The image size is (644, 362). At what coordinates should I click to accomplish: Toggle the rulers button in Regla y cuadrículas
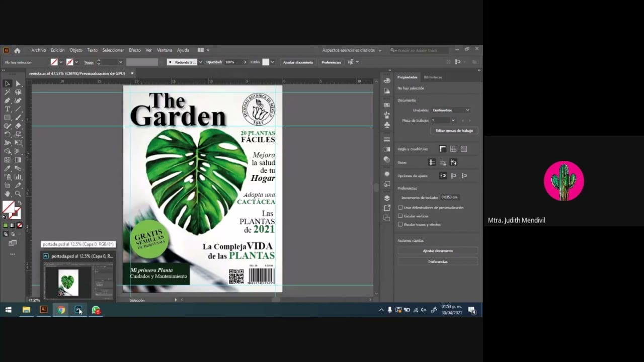(443, 149)
